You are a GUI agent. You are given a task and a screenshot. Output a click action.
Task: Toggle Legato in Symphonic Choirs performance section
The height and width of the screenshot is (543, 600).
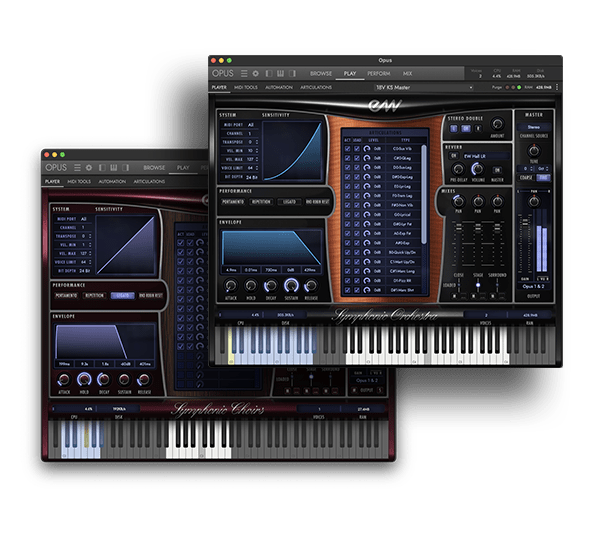pos(122,296)
